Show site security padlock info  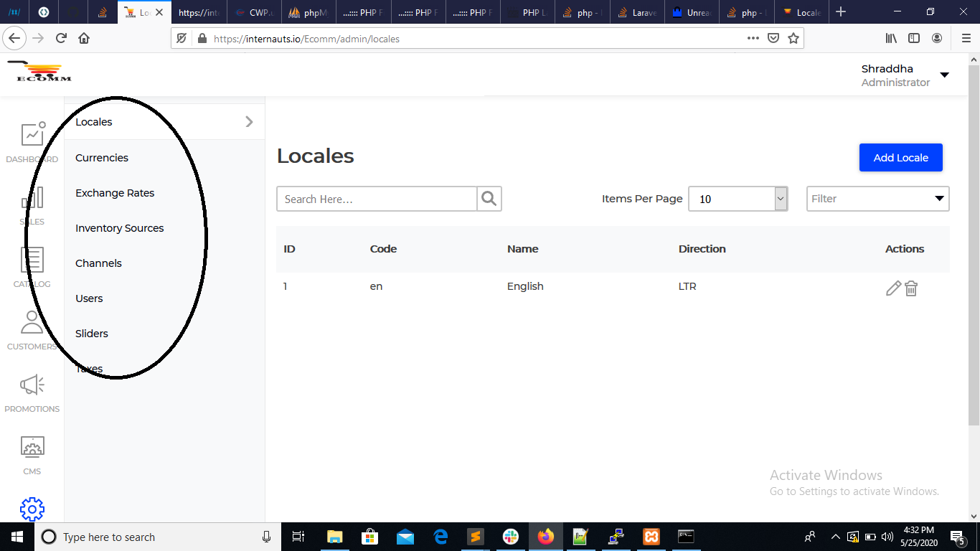point(202,39)
